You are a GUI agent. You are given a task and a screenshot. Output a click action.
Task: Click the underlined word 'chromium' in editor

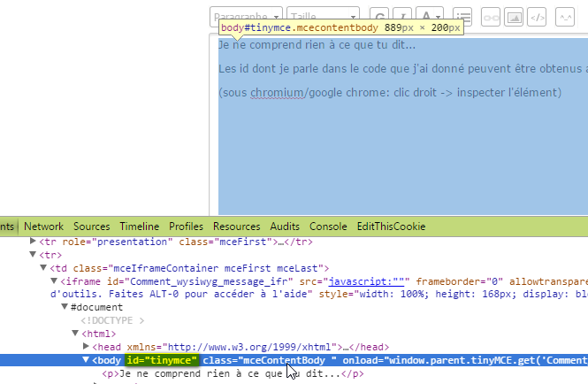pyautogui.click(x=277, y=93)
